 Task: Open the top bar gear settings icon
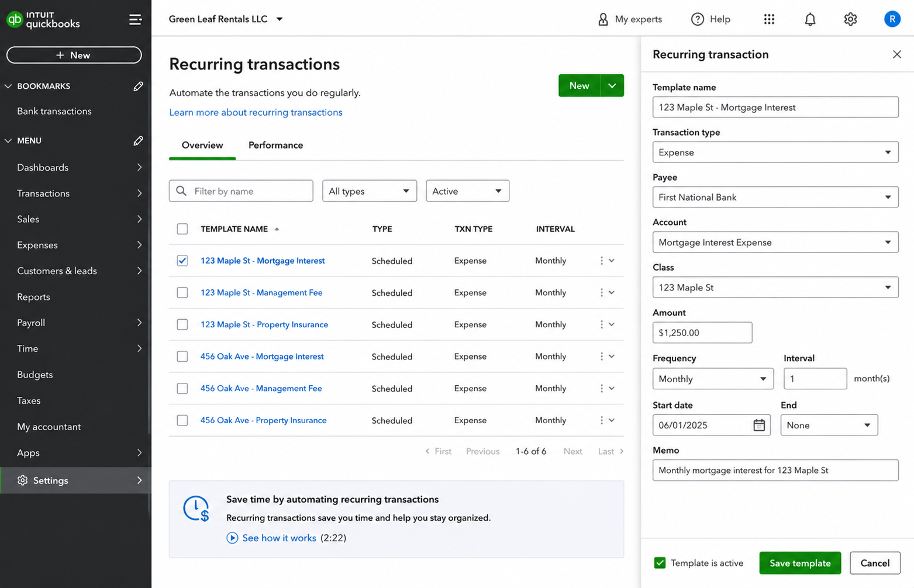(x=850, y=19)
